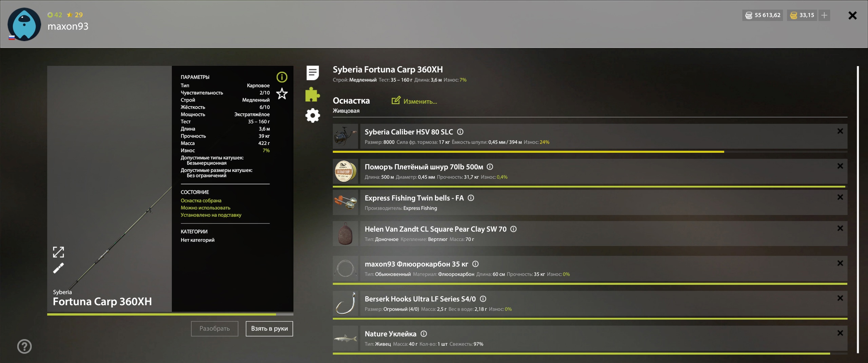Click the Helen Van Zandt CL Square Pear title
Image resolution: width=868 pixels, height=363 pixels.
coord(435,229)
